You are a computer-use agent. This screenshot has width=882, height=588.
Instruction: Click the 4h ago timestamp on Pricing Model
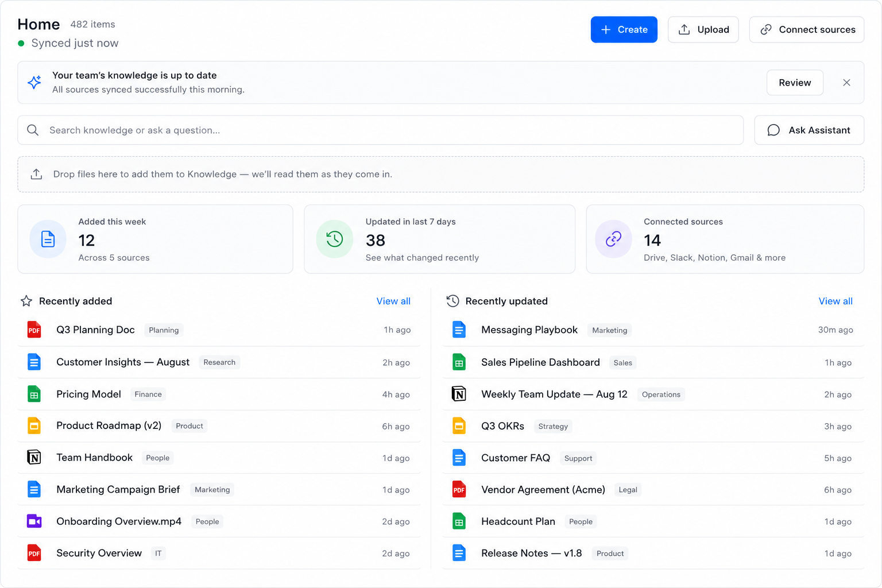coord(396,394)
